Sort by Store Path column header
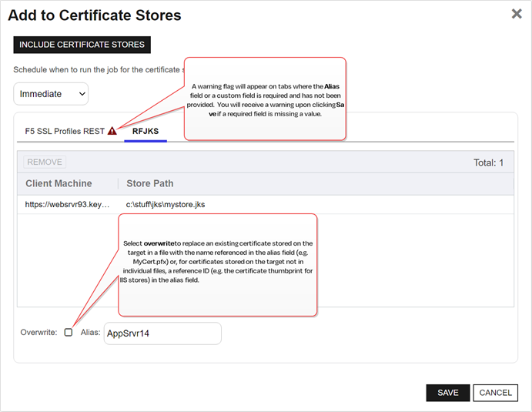 pyautogui.click(x=150, y=183)
